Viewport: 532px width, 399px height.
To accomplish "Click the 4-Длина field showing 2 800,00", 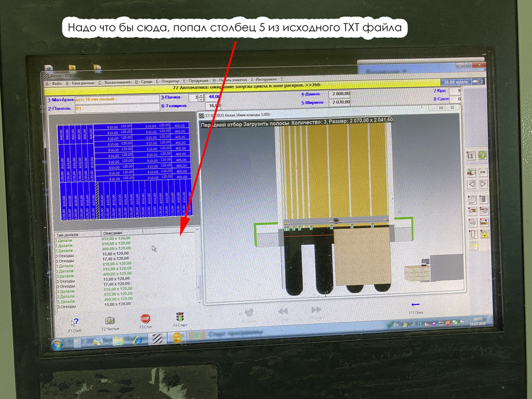I will click(340, 94).
